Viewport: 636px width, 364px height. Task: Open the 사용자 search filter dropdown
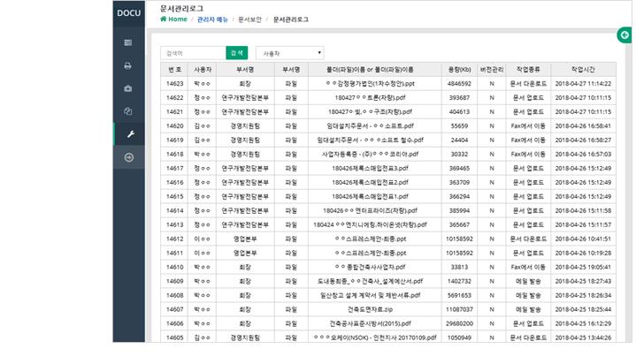(289, 53)
